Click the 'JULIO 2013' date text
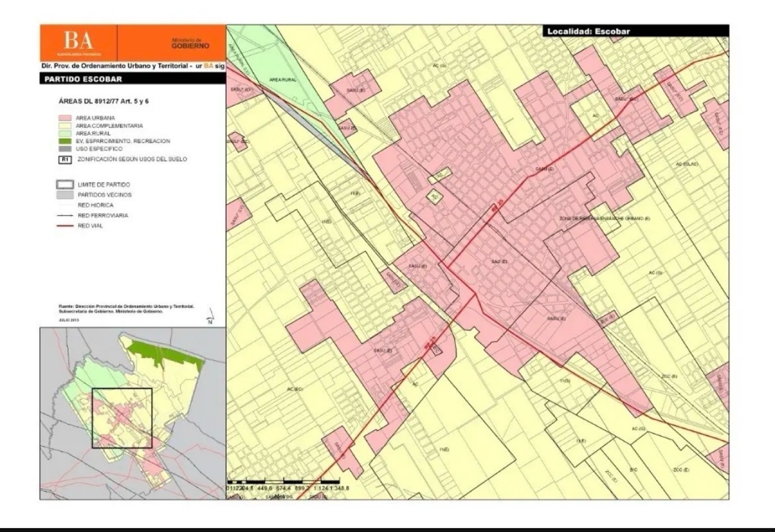The height and width of the screenshot is (532, 775). tap(68, 320)
